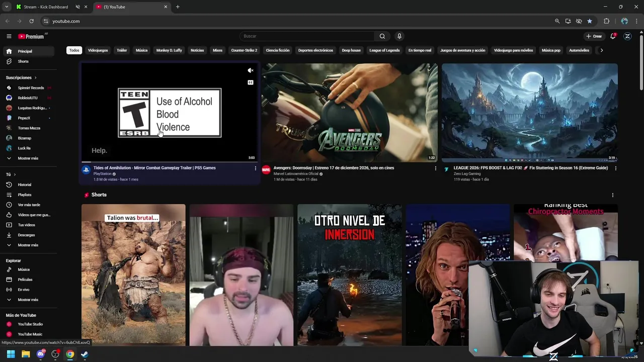Open Avengers: Doomsday video title link

[x=334, y=168]
